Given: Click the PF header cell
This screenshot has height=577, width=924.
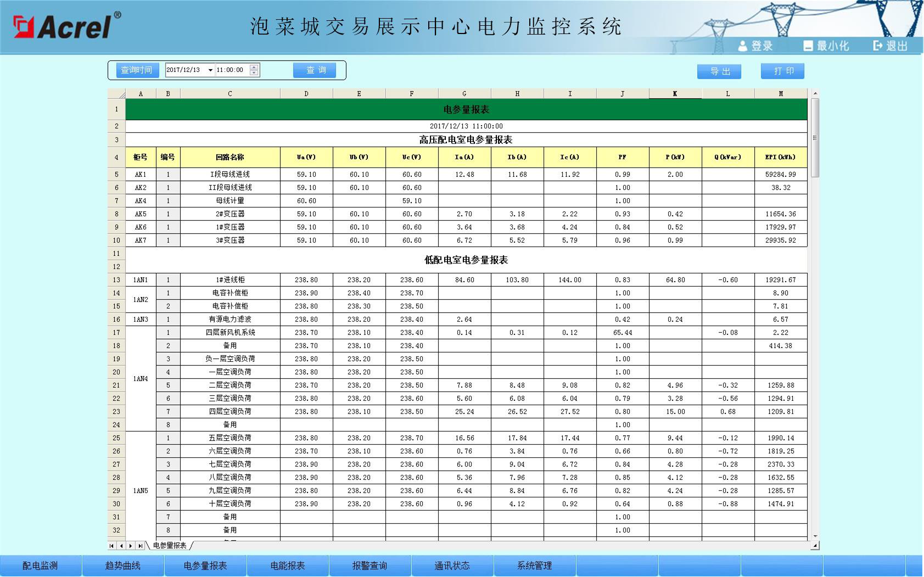Looking at the screenshot, I should tap(623, 157).
